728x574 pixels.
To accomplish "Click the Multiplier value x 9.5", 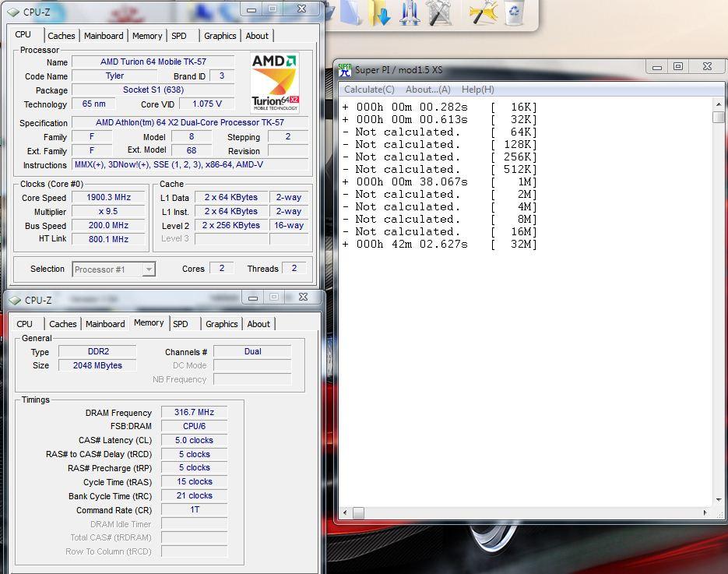I will [x=109, y=211].
